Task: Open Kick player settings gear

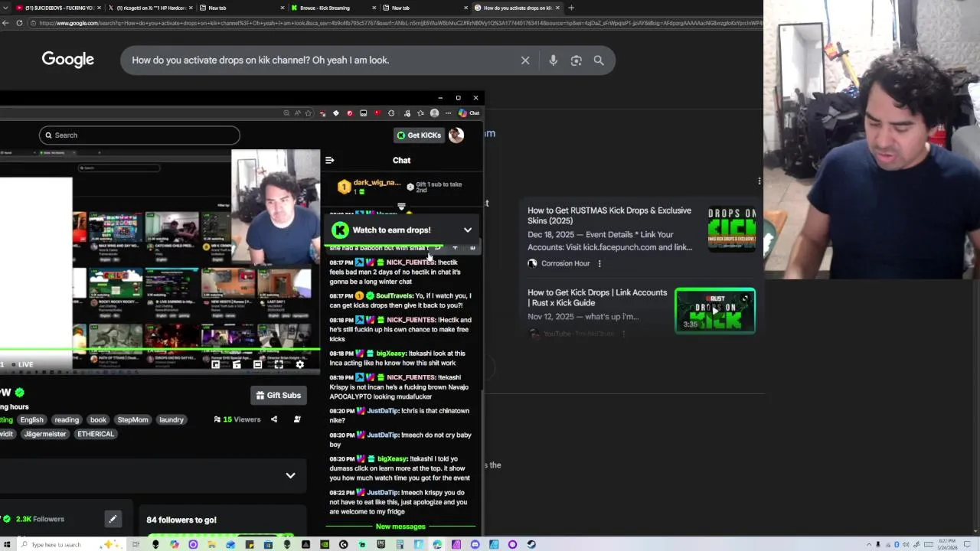Action: pyautogui.click(x=299, y=365)
